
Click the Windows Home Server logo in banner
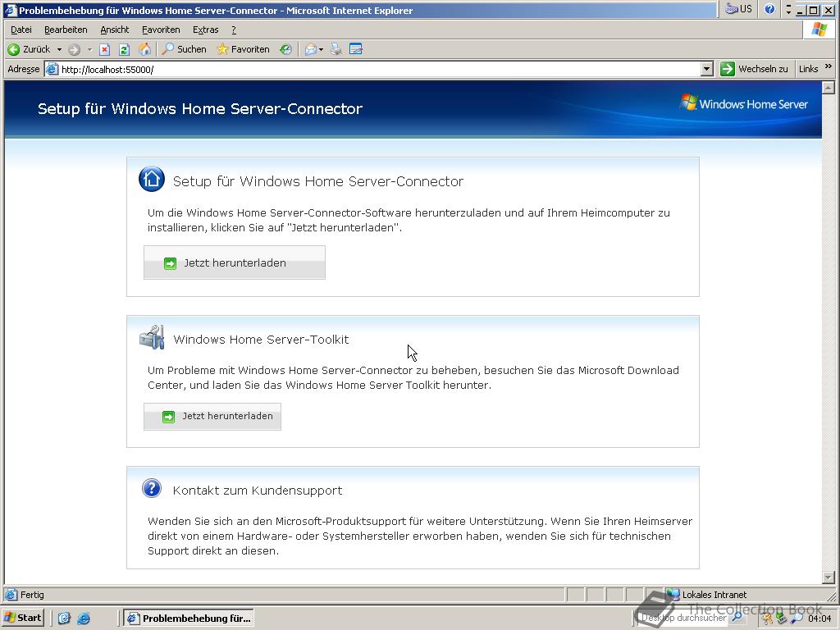pos(743,103)
